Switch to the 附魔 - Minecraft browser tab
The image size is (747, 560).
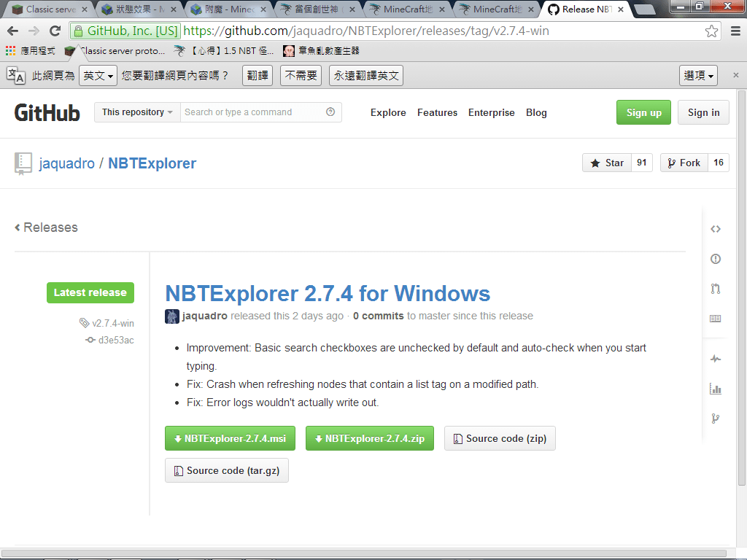[x=228, y=9]
